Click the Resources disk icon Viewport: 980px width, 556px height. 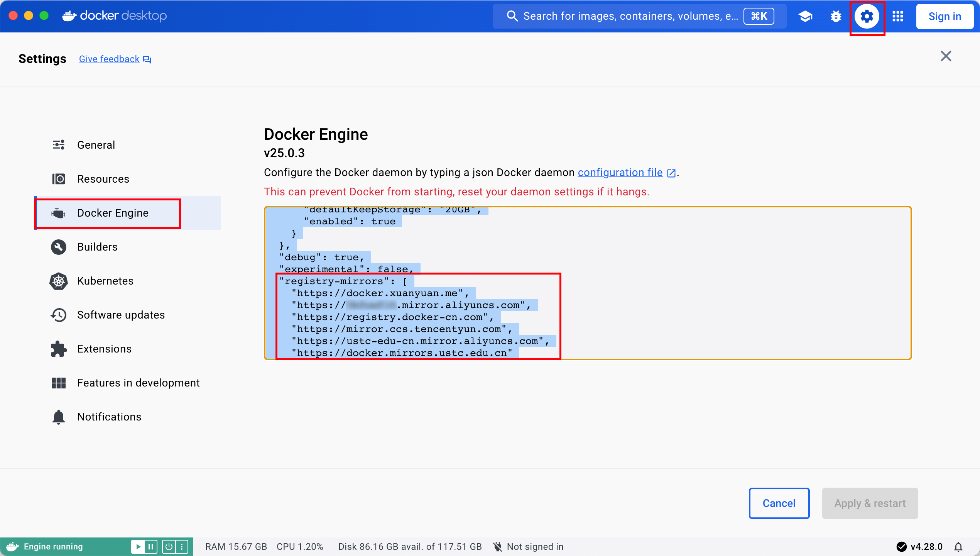59,179
